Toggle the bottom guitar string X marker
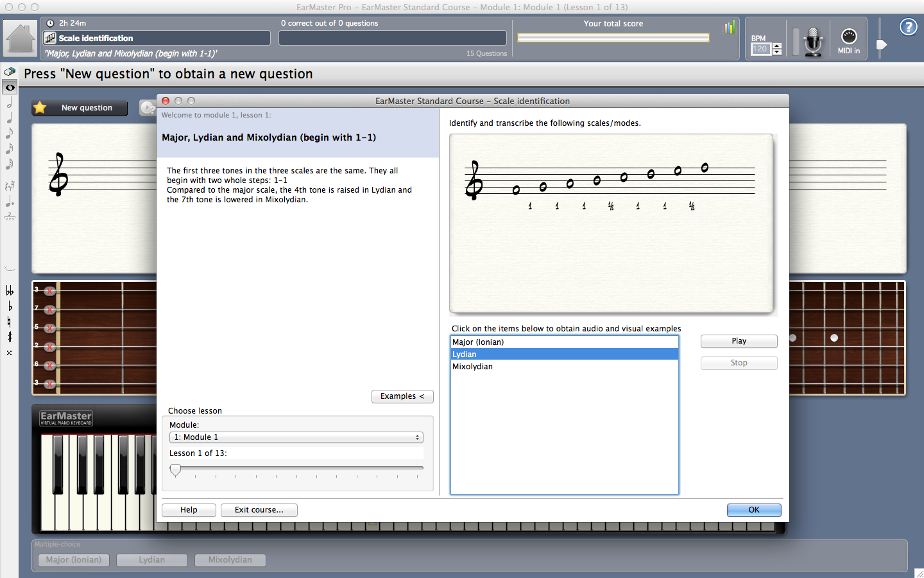 (49, 384)
